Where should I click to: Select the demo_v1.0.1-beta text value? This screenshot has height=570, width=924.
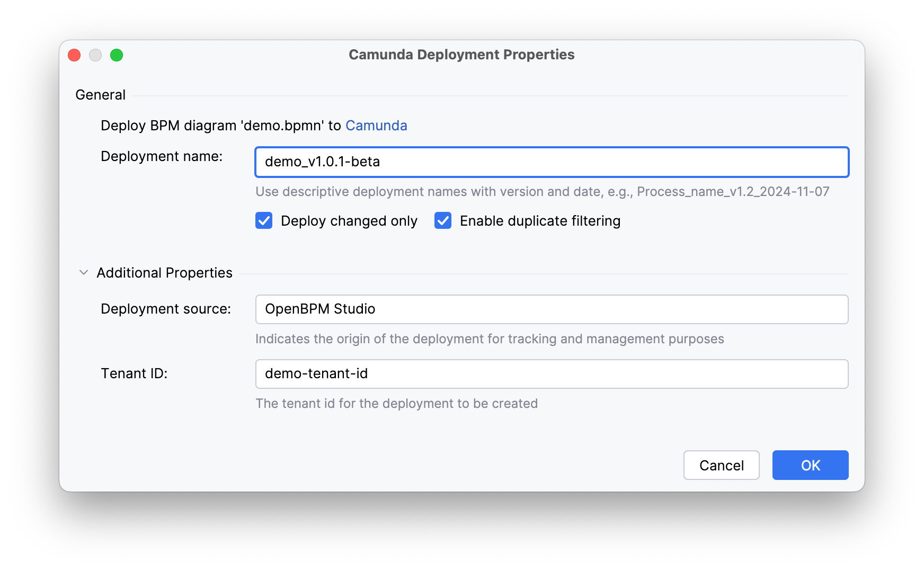click(x=322, y=162)
